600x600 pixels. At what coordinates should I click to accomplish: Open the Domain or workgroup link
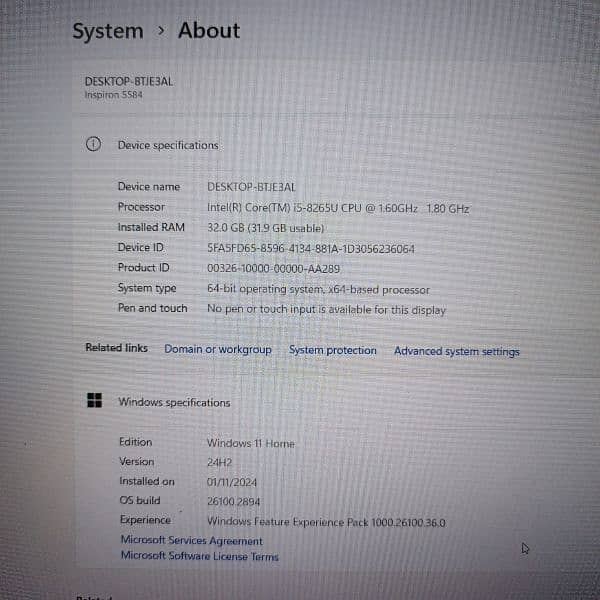[x=217, y=349]
